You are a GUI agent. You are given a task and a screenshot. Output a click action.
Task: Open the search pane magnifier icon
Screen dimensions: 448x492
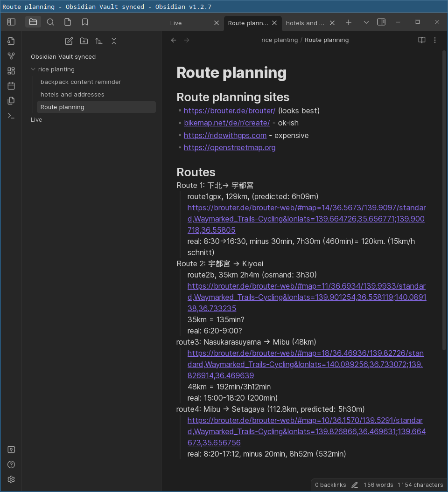click(50, 22)
